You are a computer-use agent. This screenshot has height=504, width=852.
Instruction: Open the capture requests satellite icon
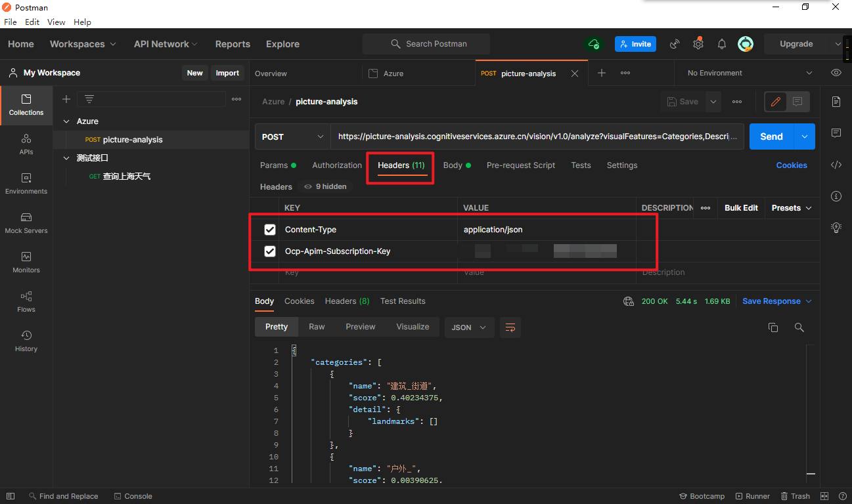[675, 44]
